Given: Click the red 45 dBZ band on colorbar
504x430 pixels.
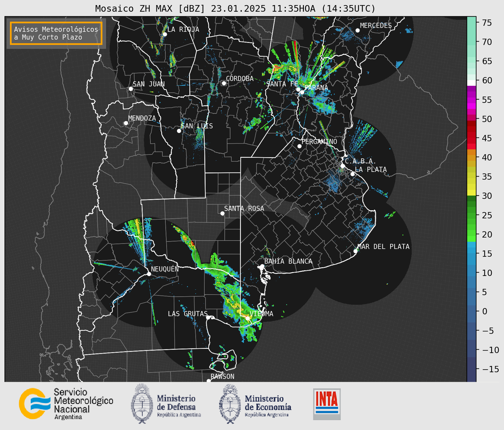Looking at the screenshot, I should point(471,141).
